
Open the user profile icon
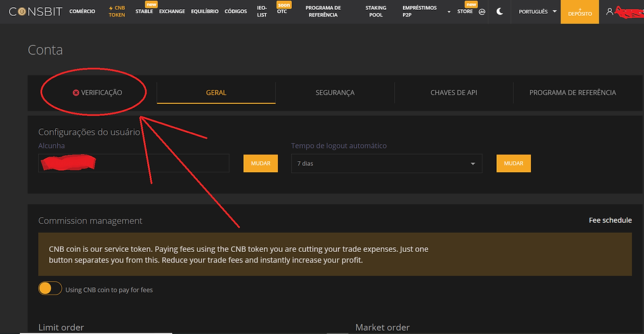610,11
